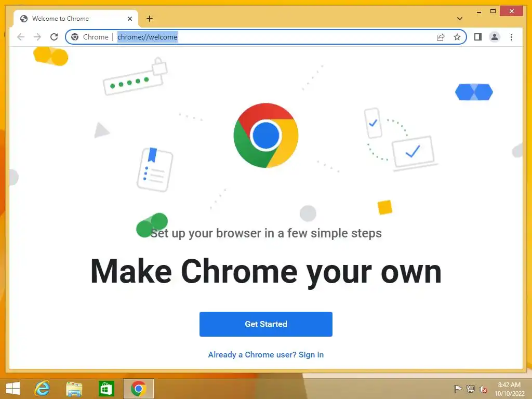Open the Chrome three-dot menu
Image resolution: width=532 pixels, height=399 pixels.
[x=511, y=37]
